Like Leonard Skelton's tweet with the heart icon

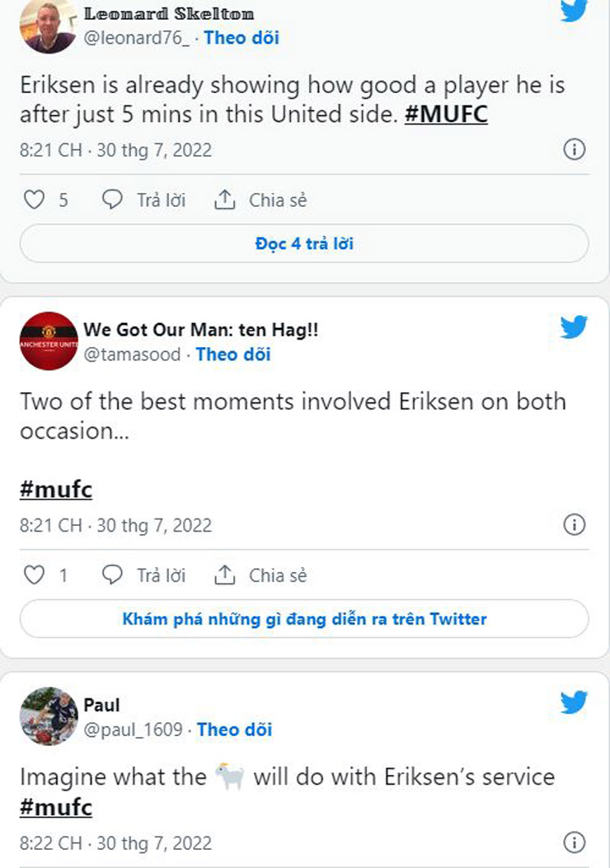33,199
